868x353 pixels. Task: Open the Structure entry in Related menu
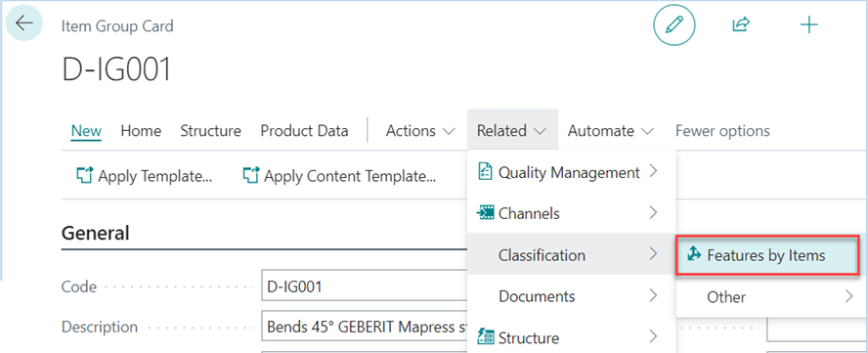[x=571, y=337]
